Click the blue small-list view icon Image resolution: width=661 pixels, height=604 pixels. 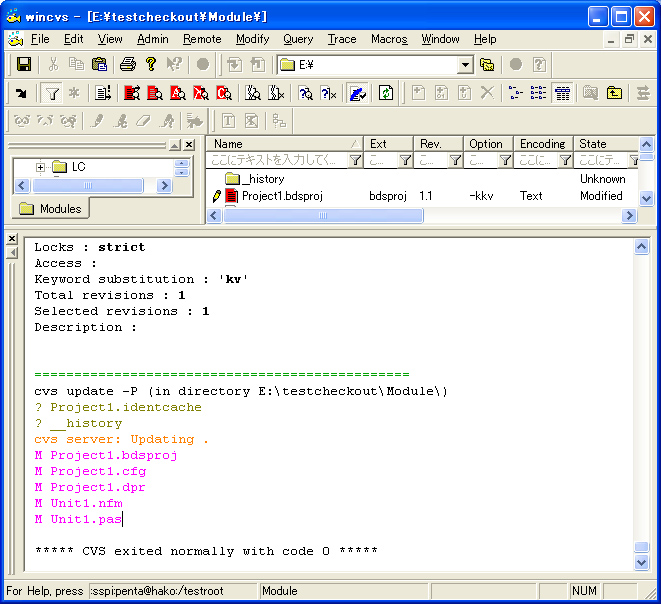[x=538, y=93]
